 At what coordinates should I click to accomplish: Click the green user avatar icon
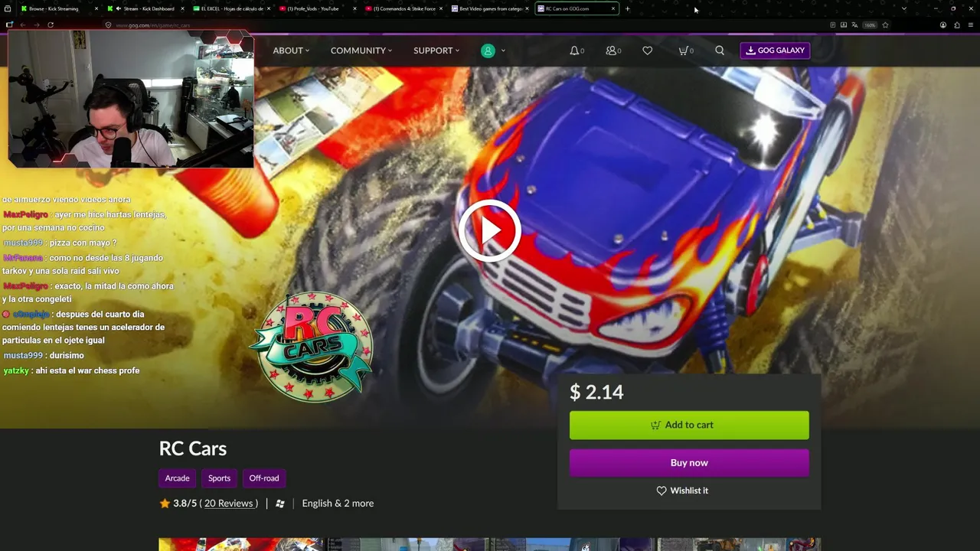488,51
